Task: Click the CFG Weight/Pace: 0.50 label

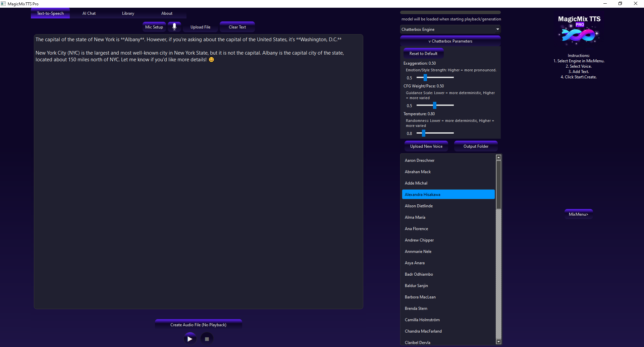Action: click(x=424, y=86)
